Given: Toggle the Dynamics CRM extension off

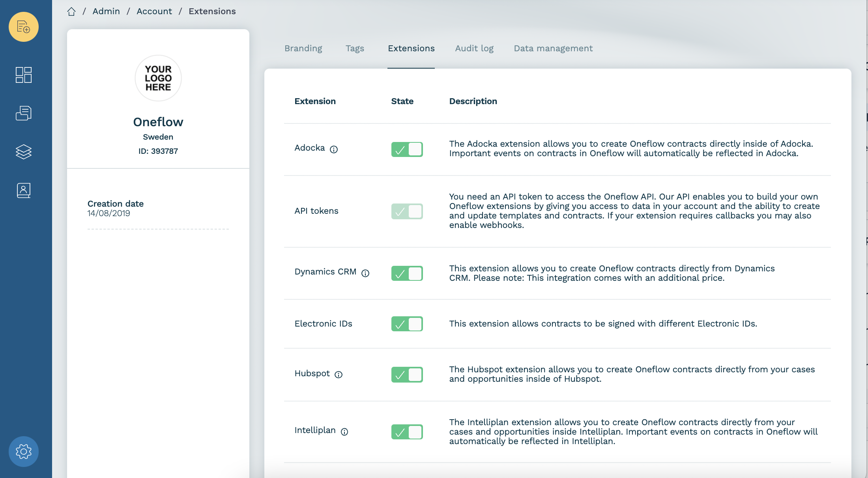Looking at the screenshot, I should [x=407, y=273].
